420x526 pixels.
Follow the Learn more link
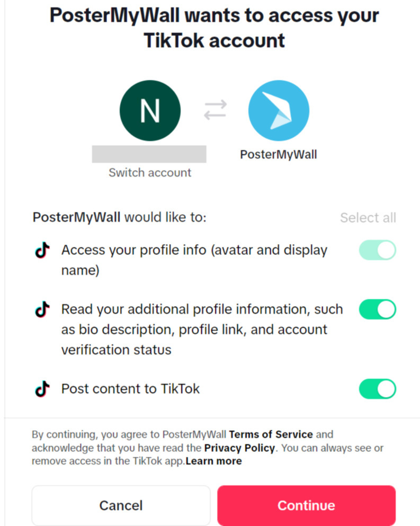pyautogui.click(x=213, y=461)
